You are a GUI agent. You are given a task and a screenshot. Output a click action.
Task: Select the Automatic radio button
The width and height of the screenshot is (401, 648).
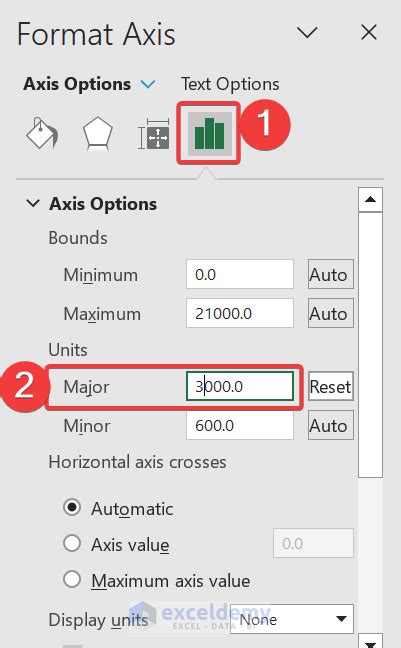(72, 507)
